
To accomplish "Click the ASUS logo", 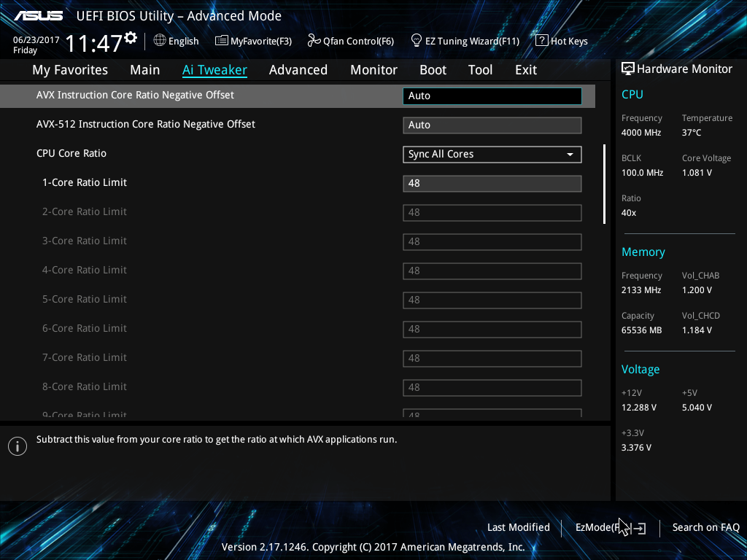I will tap(38, 16).
